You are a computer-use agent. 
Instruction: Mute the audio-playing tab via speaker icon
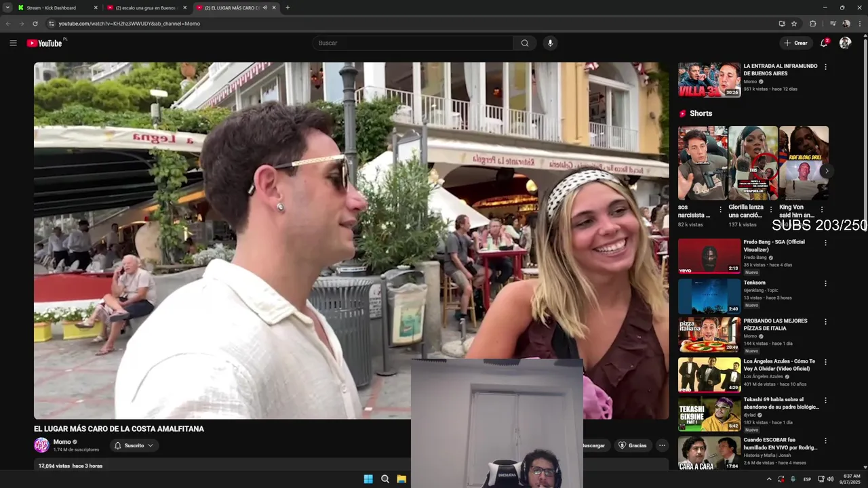click(x=264, y=7)
